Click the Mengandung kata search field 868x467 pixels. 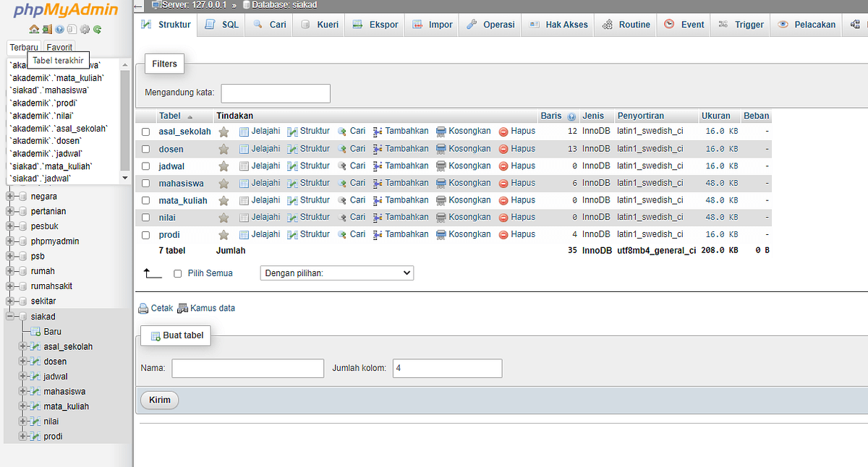click(275, 93)
